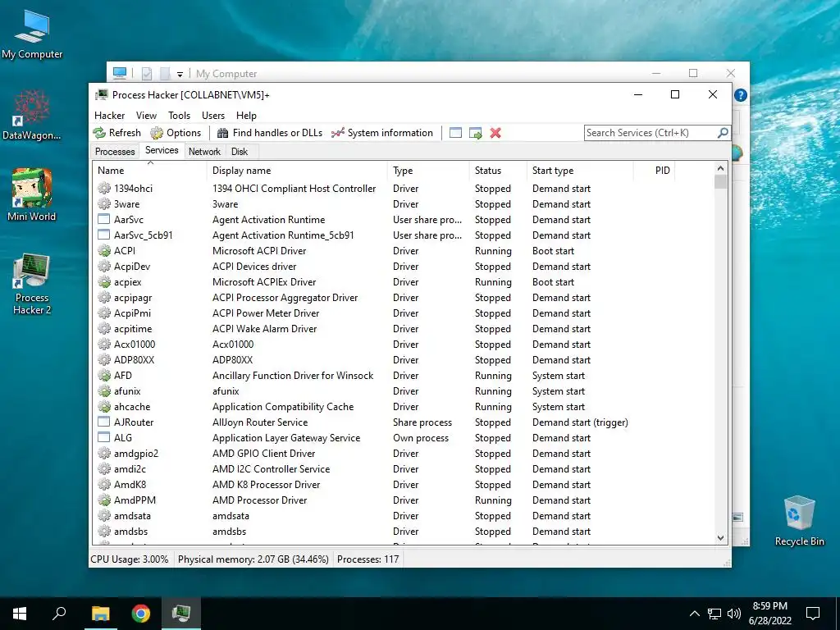The height and width of the screenshot is (630, 840).
Task: Open File Explorer from the taskbar
Action: coord(100,614)
